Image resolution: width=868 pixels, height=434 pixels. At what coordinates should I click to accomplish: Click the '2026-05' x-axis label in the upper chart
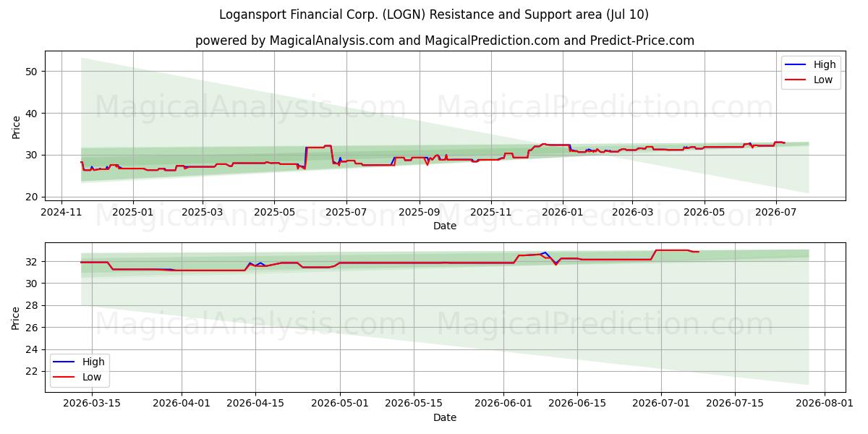pyautogui.click(x=704, y=213)
